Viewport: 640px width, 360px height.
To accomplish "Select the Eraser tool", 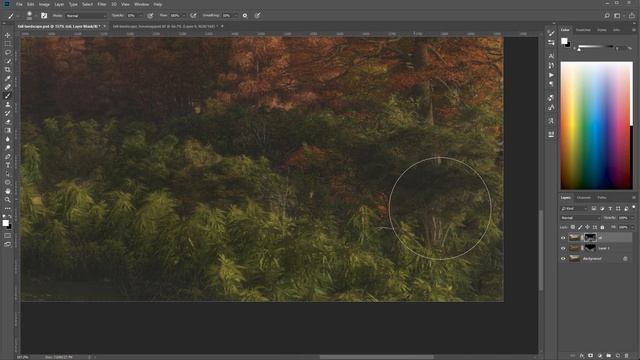I will 7,122.
